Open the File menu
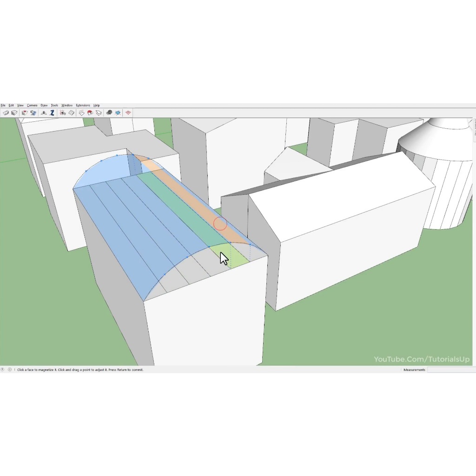 click(3, 106)
